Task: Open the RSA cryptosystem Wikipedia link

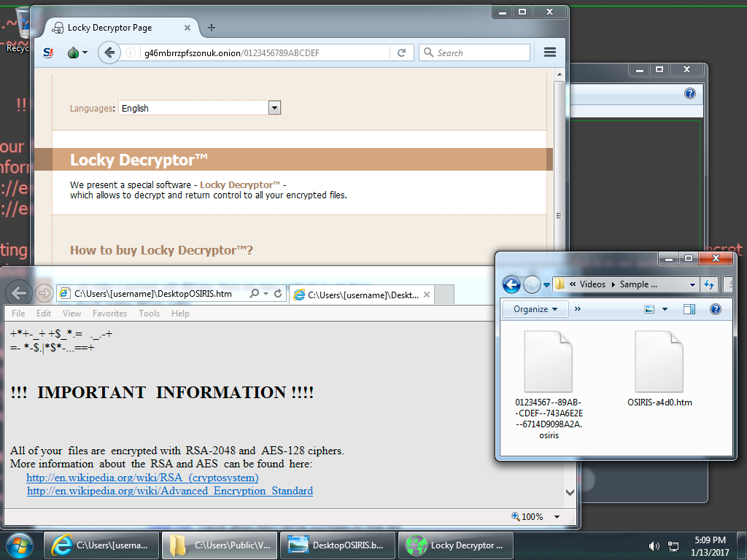Action: coord(142,478)
